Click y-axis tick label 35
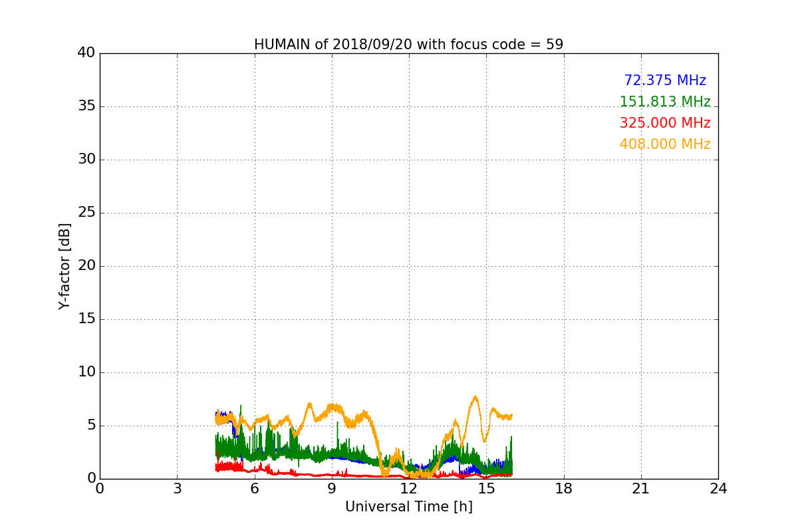This screenshot has width=798, height=532. [86, 106]
